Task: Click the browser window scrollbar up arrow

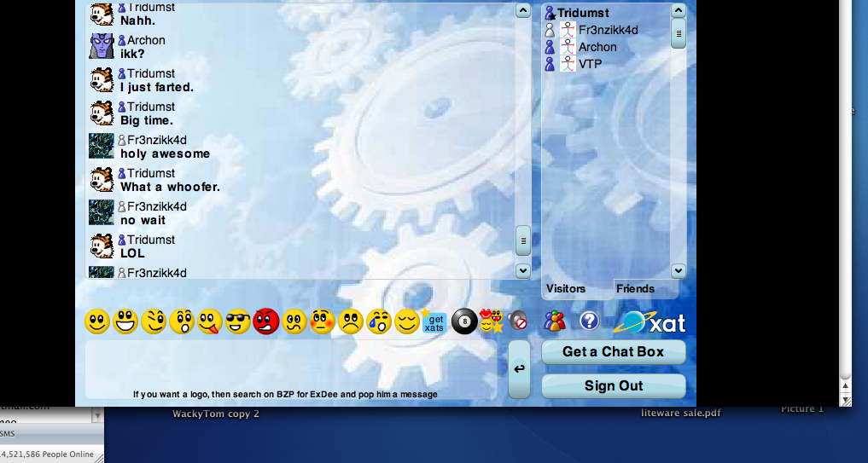Action: (x=845, y=385)
